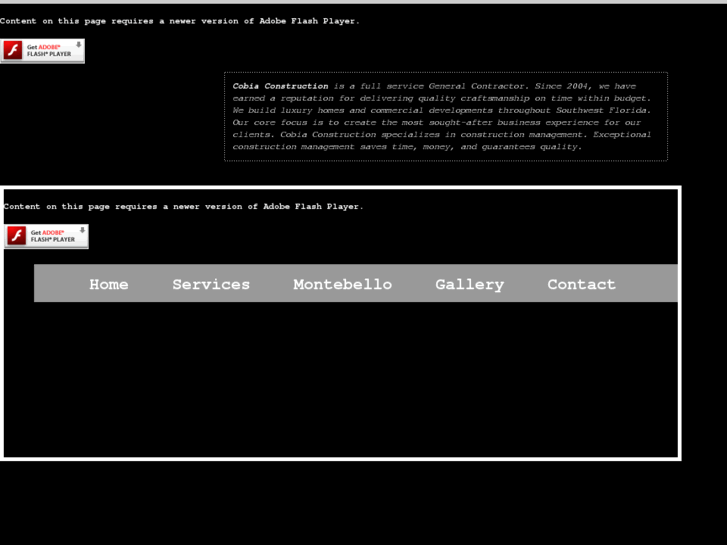Click Flash Player required message inside white frame

coord(183,206)
